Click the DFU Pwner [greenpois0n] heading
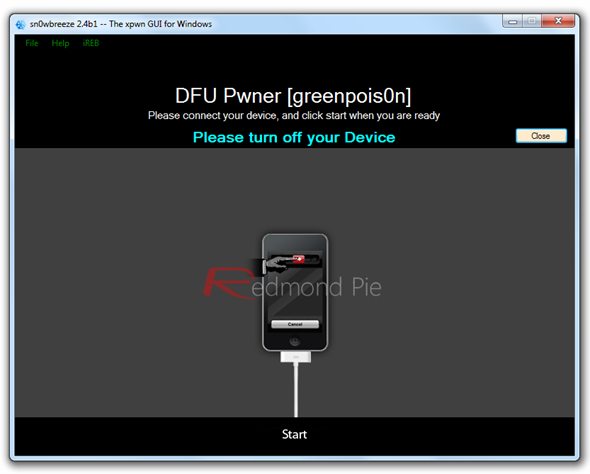590x474 pixels. pos(293,96)
